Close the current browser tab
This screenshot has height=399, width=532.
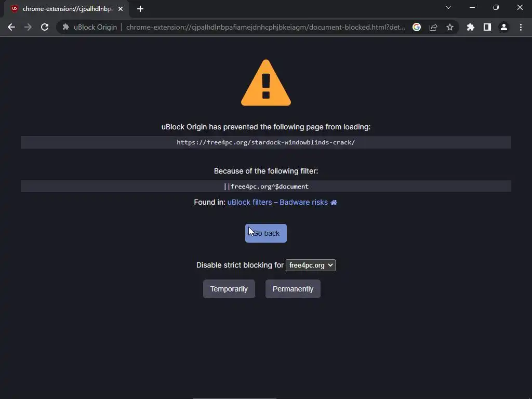[121, 9]
